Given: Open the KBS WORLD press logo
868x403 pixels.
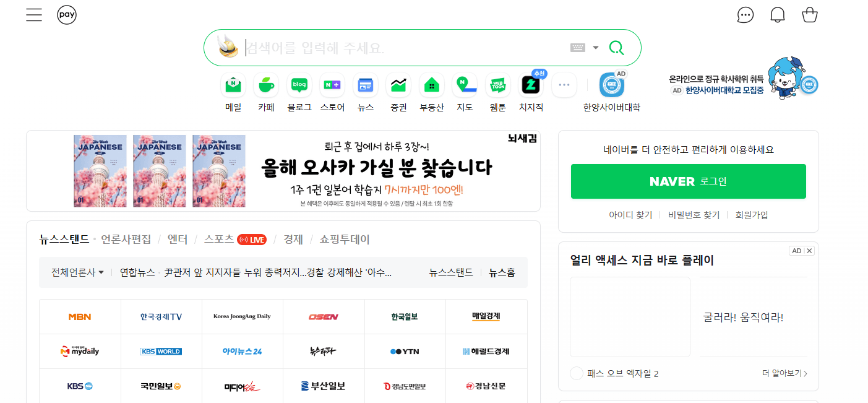Looking at the screenshot, I should coord(161,352).
